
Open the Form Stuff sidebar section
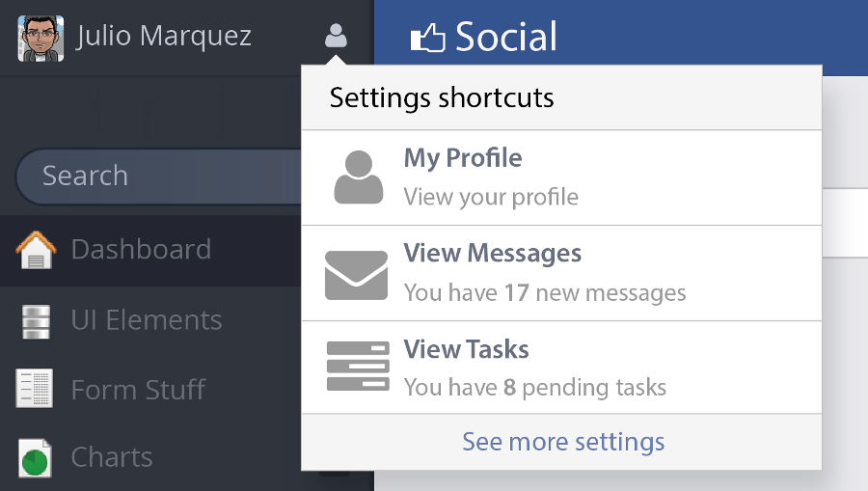click(150, 390)
